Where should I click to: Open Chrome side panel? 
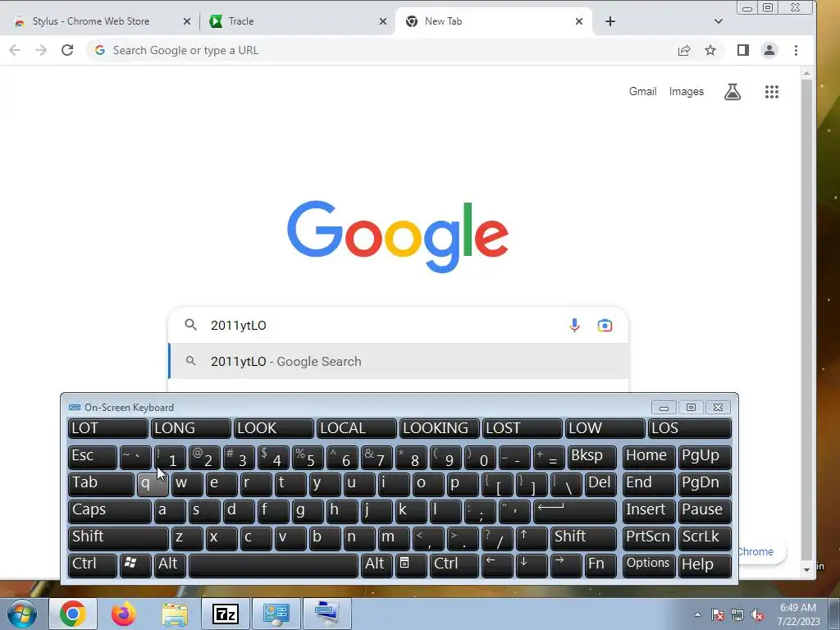(x=742, y=50)
